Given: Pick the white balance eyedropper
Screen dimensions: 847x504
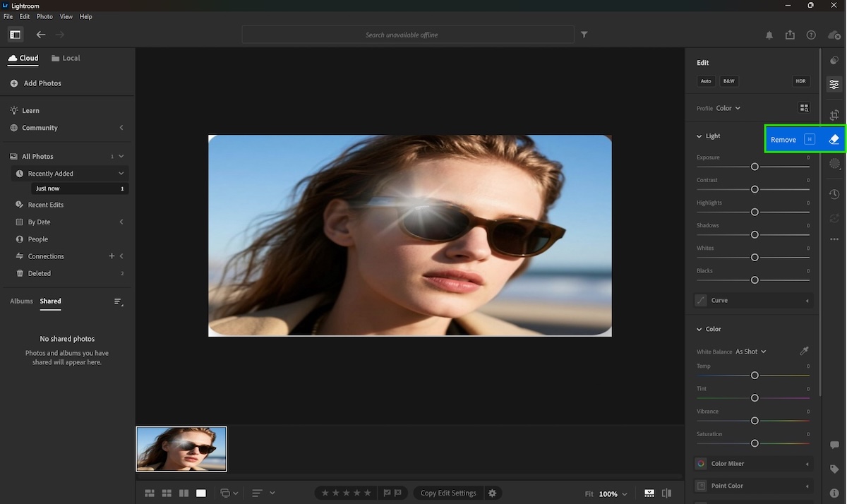Looking at the screenshot, I should coord(804,351).
